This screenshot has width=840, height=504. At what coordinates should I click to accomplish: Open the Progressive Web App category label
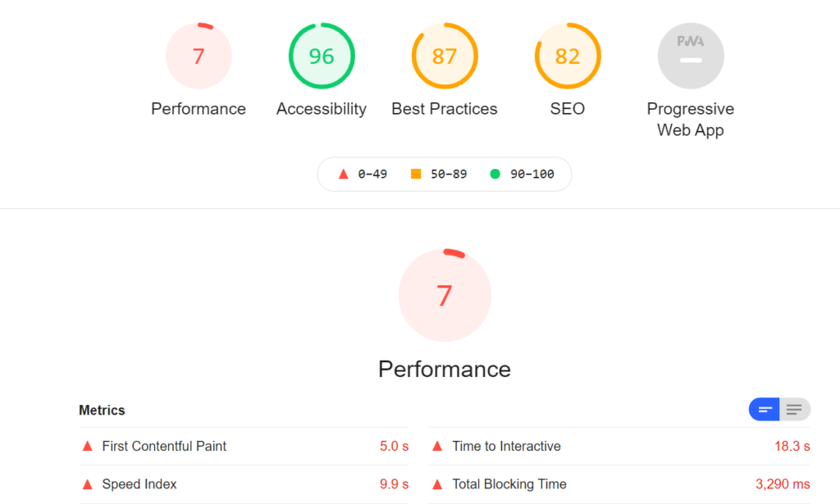691,120
